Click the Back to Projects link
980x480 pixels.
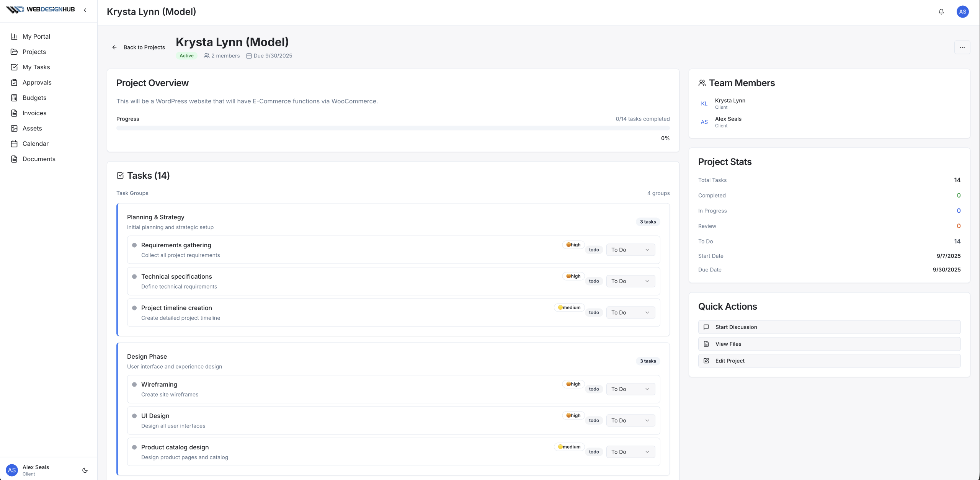144,47
